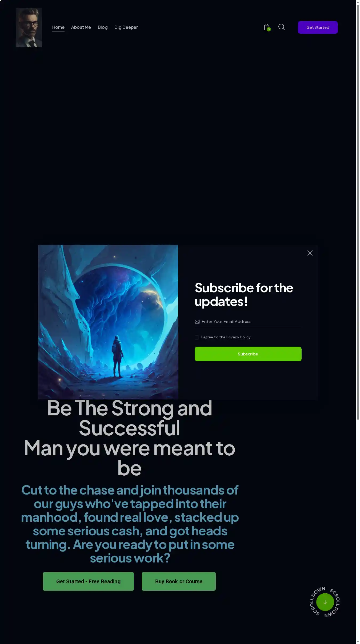Click the envelope icon in email field

[197, 322]
